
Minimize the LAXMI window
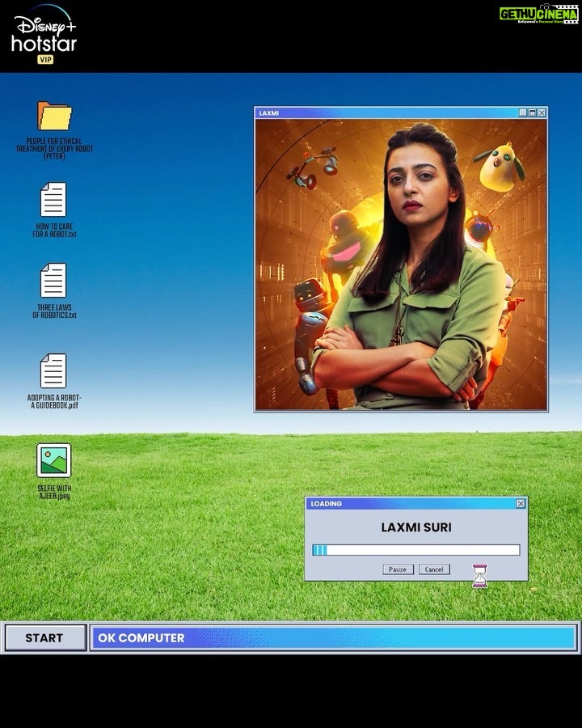click(523, 112)
